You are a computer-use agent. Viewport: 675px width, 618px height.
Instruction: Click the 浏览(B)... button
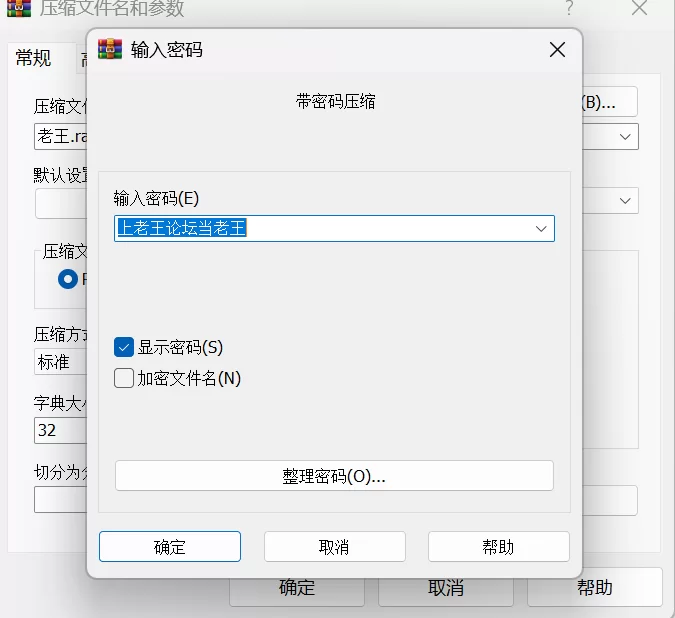click(x=610, y=102)
